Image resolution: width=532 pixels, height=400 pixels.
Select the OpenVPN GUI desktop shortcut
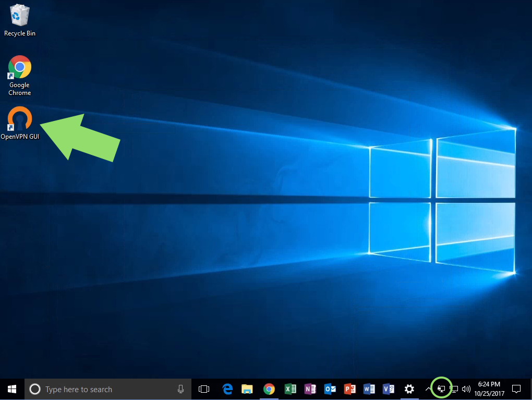(x=20, y=123)
